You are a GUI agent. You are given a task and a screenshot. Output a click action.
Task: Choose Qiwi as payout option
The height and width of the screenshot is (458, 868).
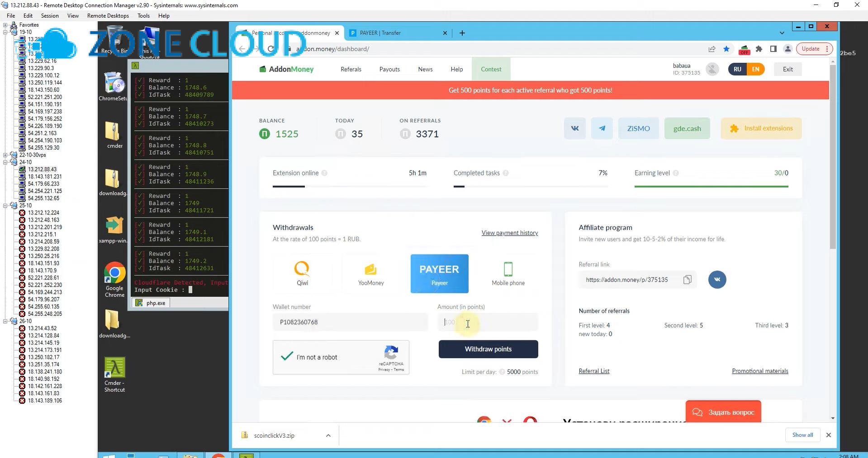coord(302,273)
